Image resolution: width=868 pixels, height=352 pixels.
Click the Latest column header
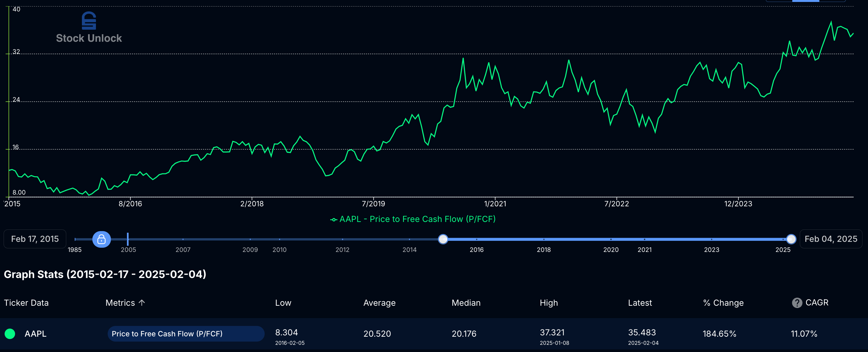640,302
